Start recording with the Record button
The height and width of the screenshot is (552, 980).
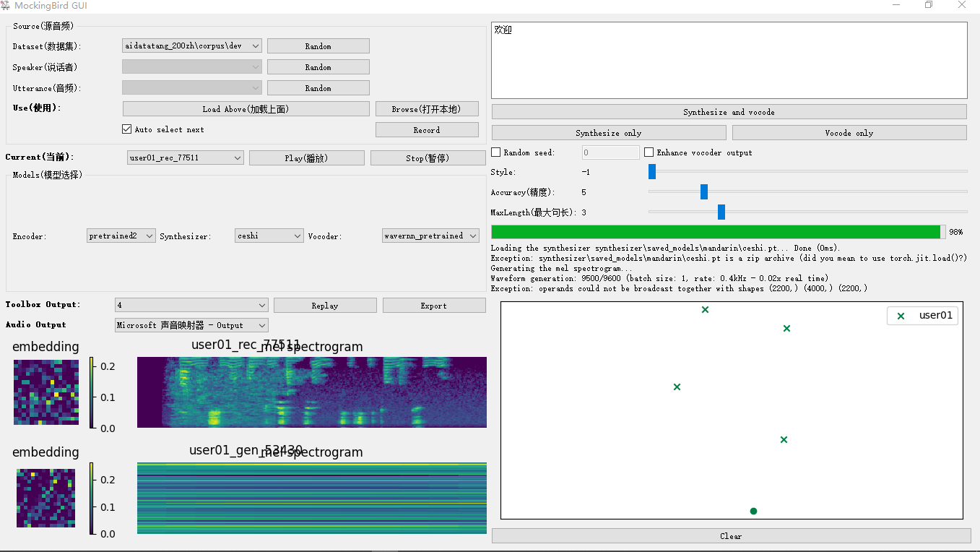(427, 130)
